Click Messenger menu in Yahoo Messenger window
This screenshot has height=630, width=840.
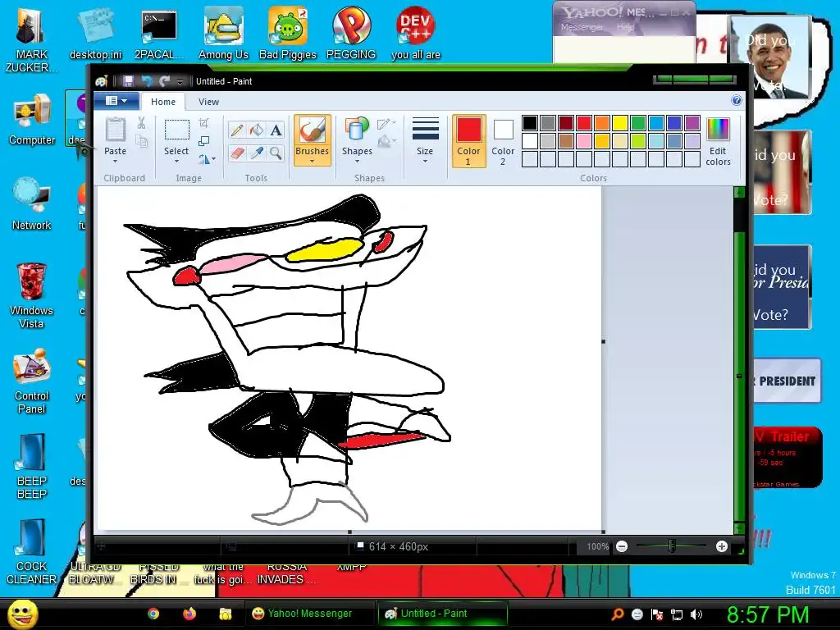point(582,27)
